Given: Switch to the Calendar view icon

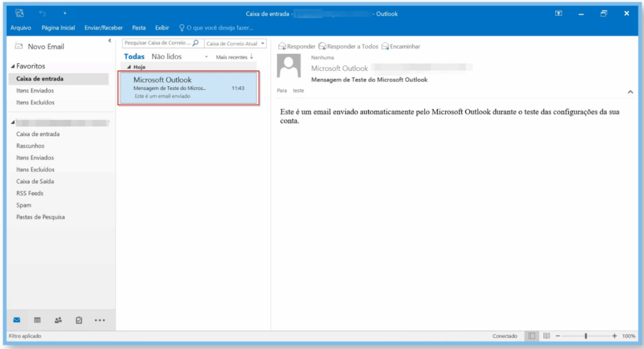Looking at the screenshot, I should tap(37, 319).
